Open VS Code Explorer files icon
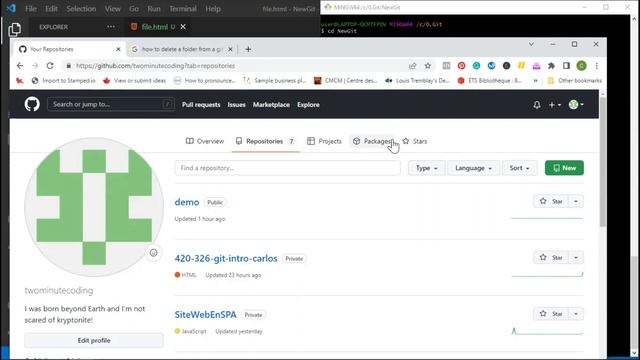Image resolution: width=640 pixels, height=360 pixels. (x=15, y=29)
